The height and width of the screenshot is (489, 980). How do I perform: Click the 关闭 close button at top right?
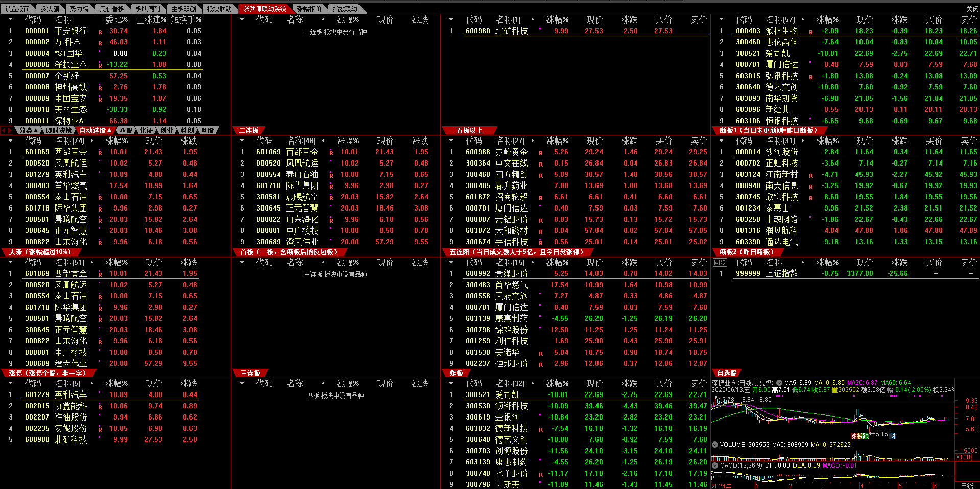tap(972, 9)
